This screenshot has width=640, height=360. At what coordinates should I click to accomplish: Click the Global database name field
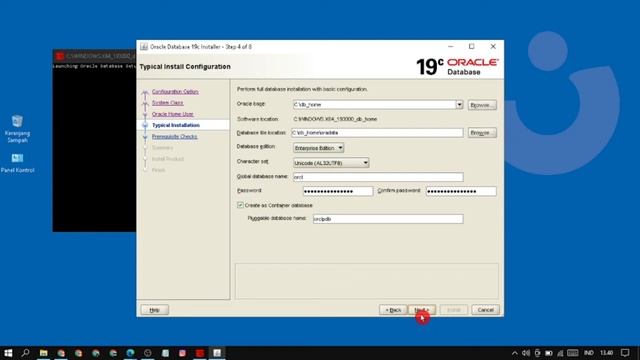[x=378, y=177]
